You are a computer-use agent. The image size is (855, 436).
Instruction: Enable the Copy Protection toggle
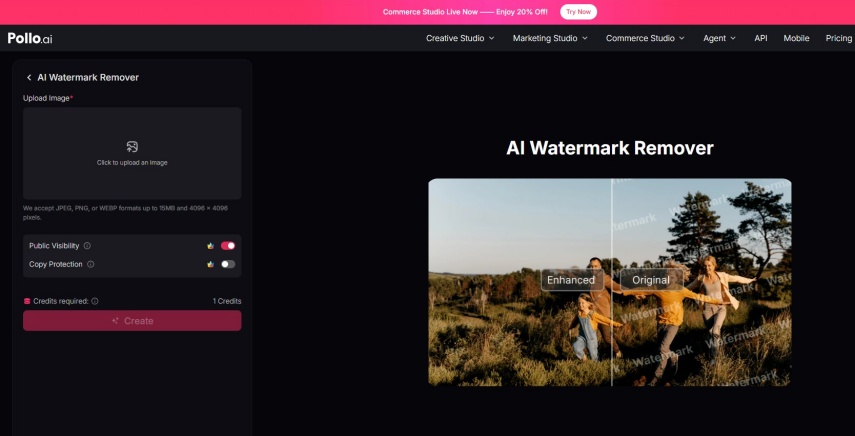228,264
